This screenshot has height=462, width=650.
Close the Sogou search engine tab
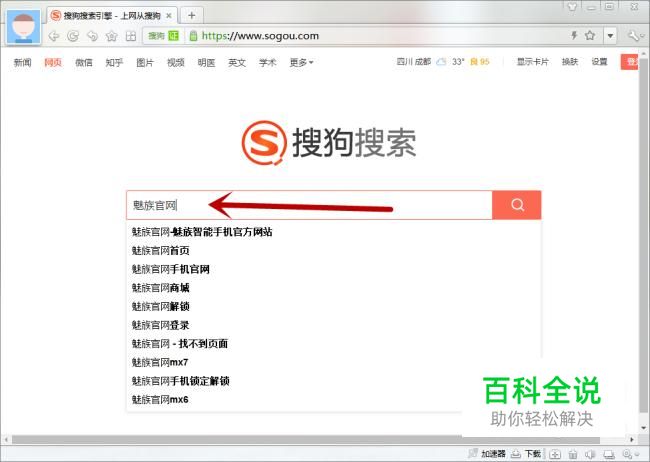169,16
